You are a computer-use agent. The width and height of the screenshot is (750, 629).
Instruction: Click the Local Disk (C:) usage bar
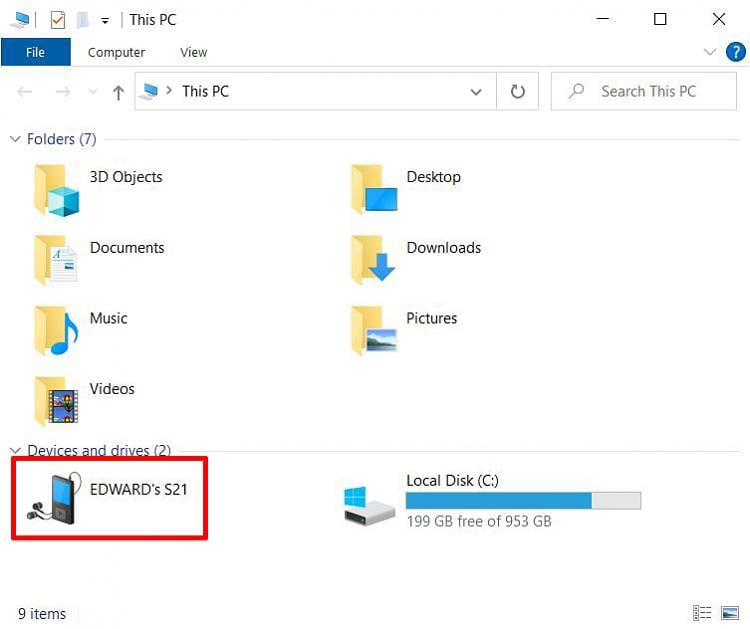[x=523, y=501]
